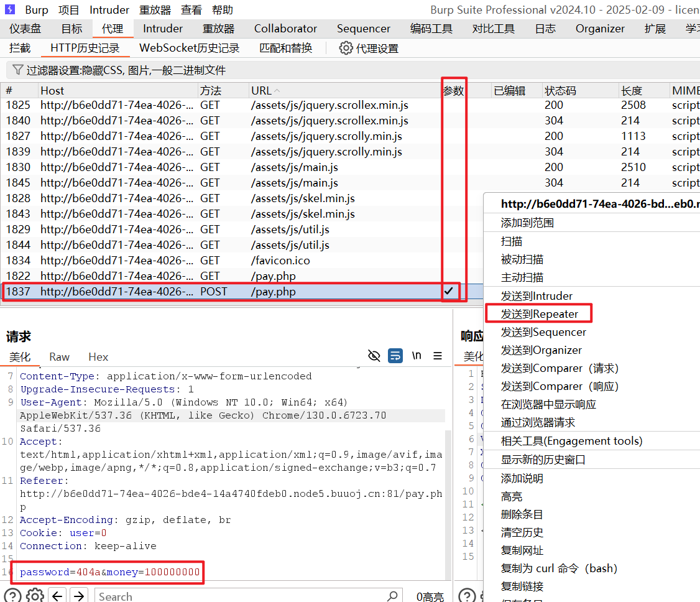Switch to the 目标 tab

coord(72,29)
